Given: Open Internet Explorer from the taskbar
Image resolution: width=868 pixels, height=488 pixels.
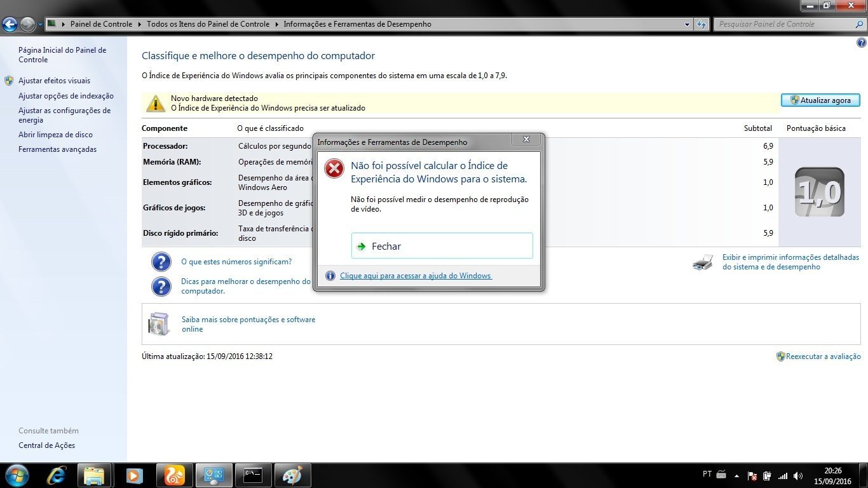Looking at the screenshot, I should coord(56,475).
